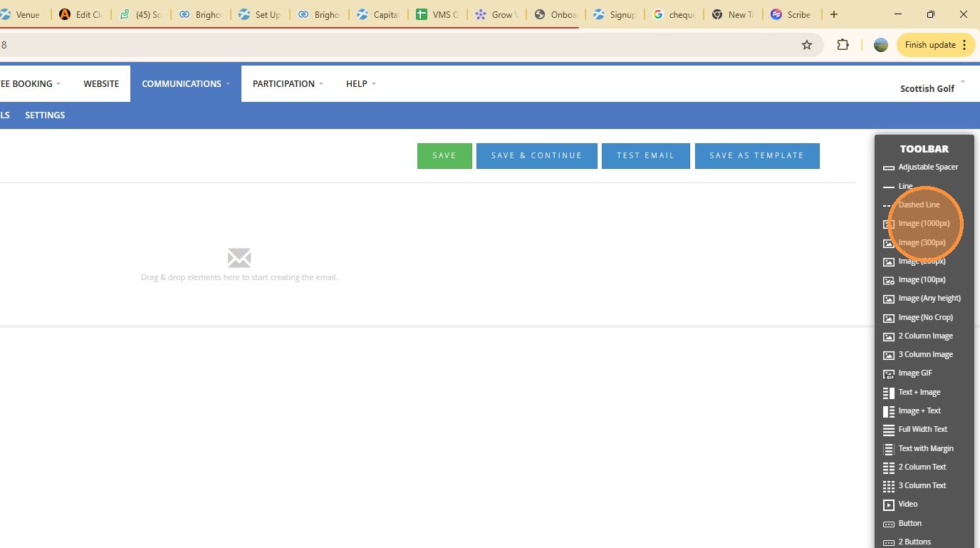Bookmark this page with the star icon
Viewport: 980px width, 548px height.
[807, 45]
